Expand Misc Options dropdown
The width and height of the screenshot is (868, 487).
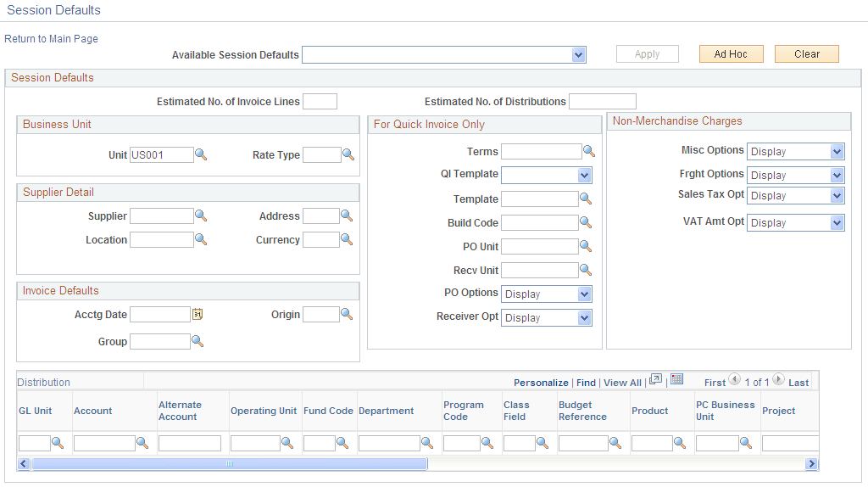pos(837,151)
